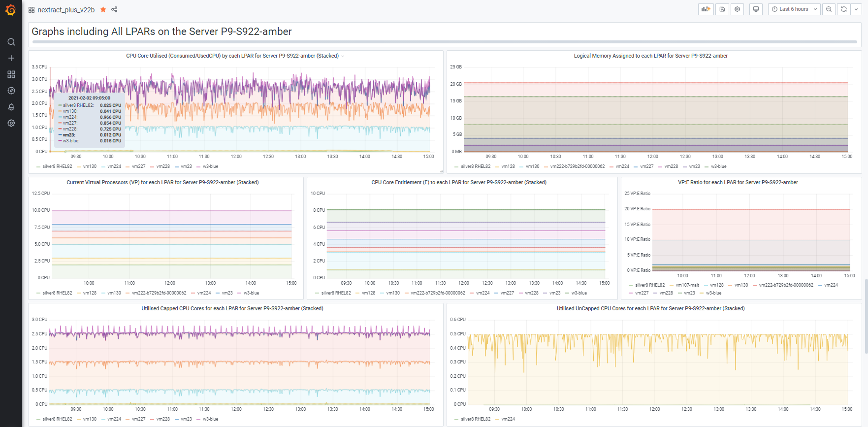Click the time range zoom out button
868x427 pixels.
[x=829, y=9]
